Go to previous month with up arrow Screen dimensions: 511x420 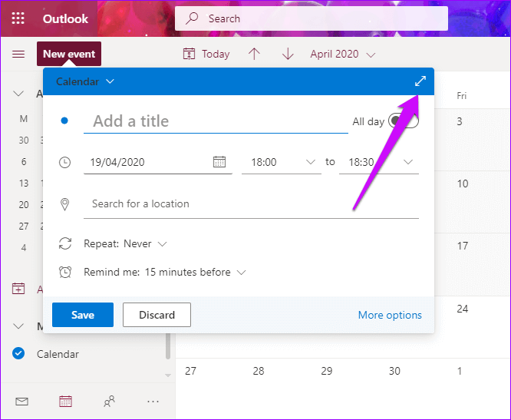click(254, 54)
